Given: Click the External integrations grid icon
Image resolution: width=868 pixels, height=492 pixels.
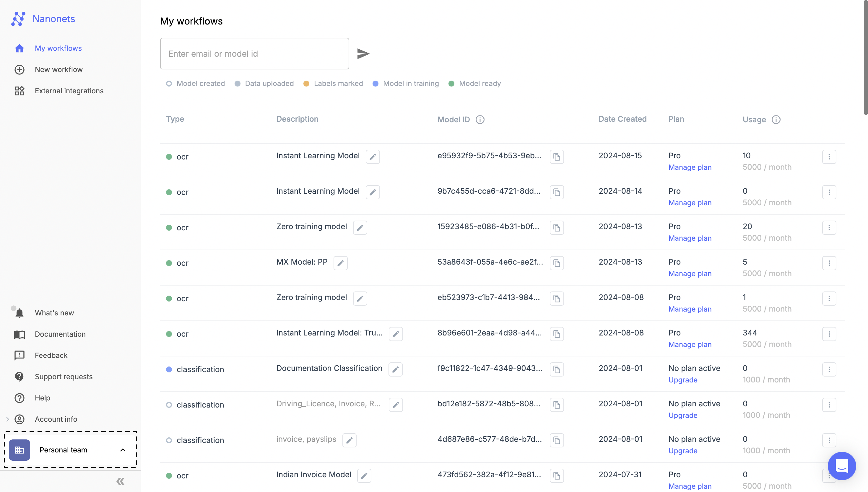Looking at the screenshot, I should point(19,91).
